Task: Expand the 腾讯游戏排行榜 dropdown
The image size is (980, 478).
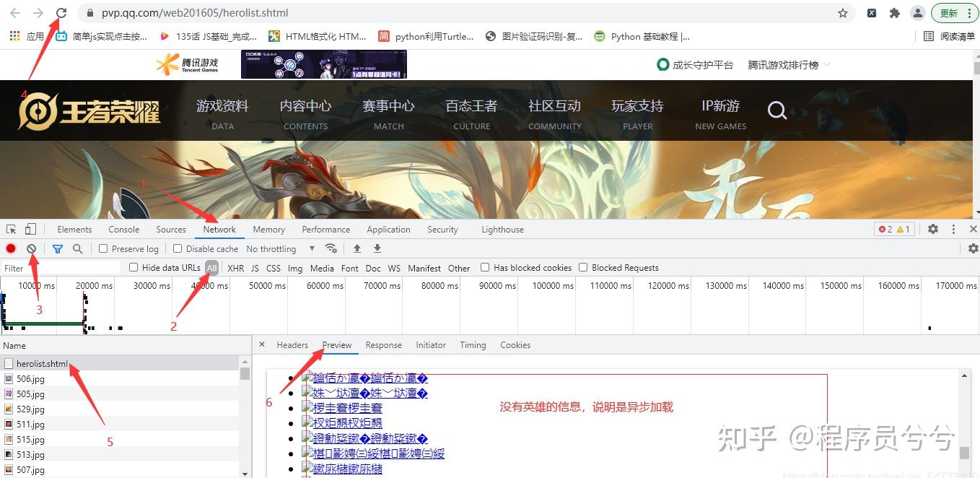Action: 789,65
